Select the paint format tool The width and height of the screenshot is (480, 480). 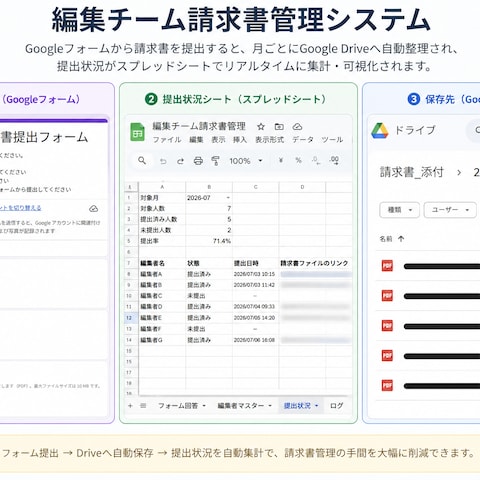pos(216,161)
